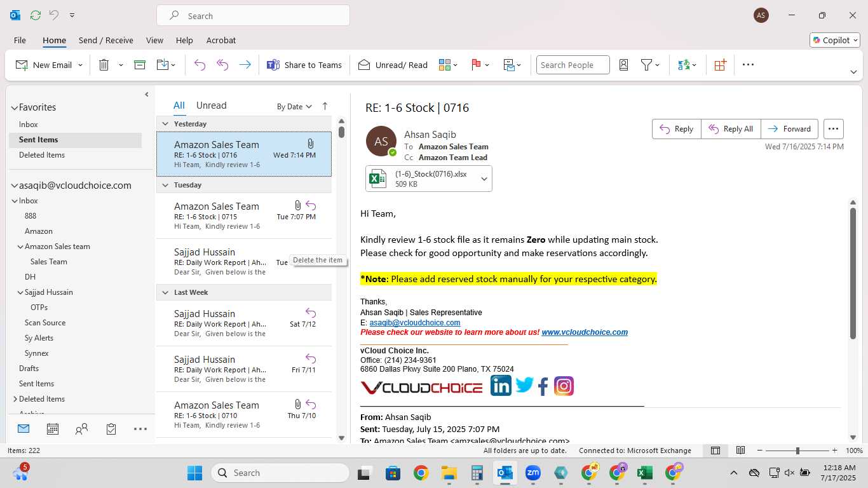Open Tasks view clipboard icon
Viewport: 868px width, 488px height.
pyautogui.click(x=111, y=429)
